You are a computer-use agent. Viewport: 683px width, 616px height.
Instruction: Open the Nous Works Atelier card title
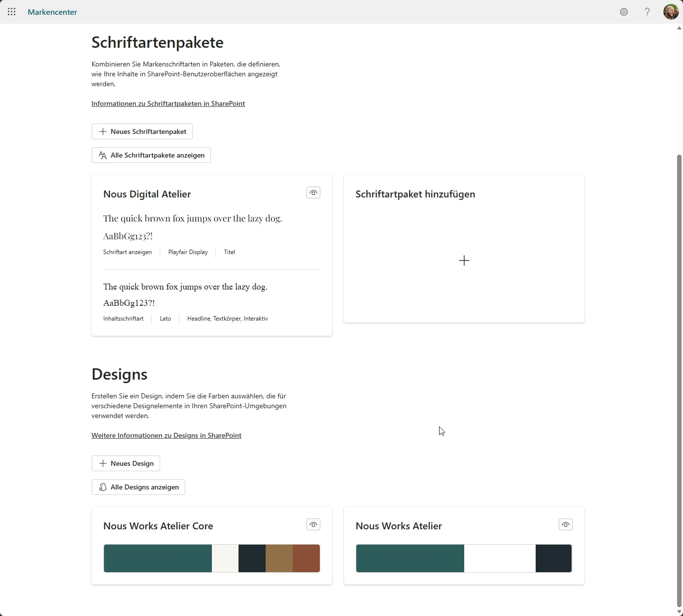[x=399, y=526]
